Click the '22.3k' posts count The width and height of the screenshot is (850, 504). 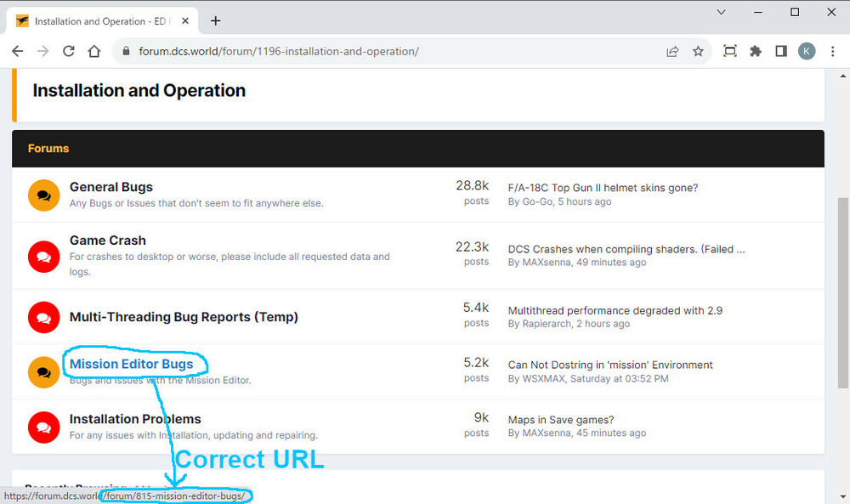coord(472,247)
